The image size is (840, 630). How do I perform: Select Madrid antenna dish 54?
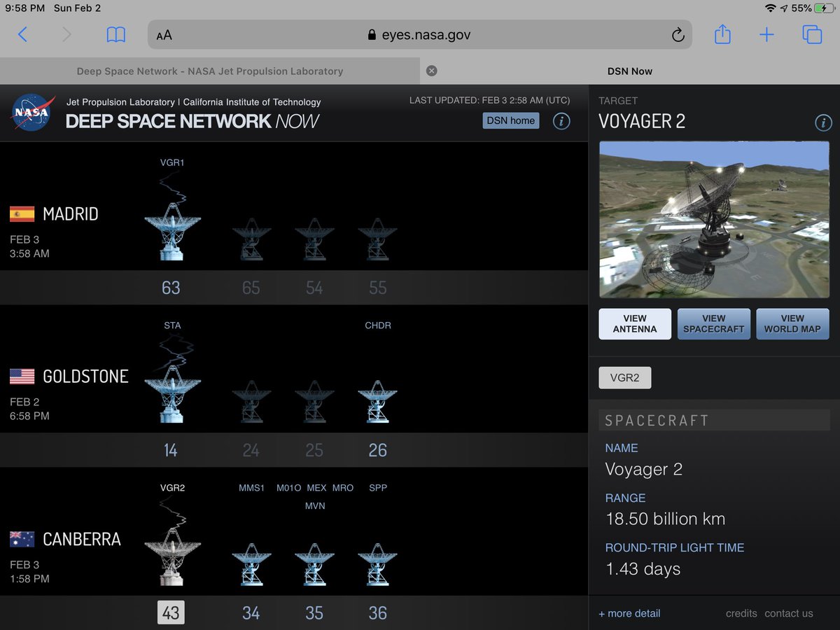tap(314, 239)
